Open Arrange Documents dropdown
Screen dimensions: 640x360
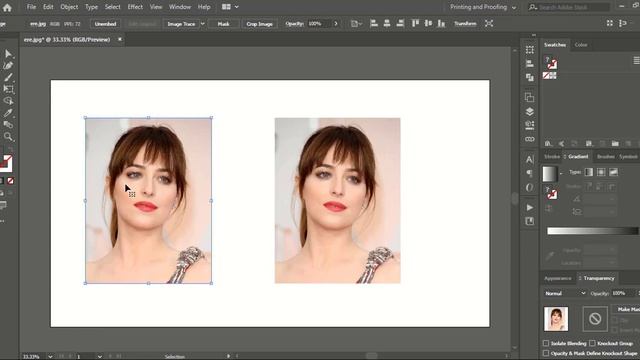230,7
